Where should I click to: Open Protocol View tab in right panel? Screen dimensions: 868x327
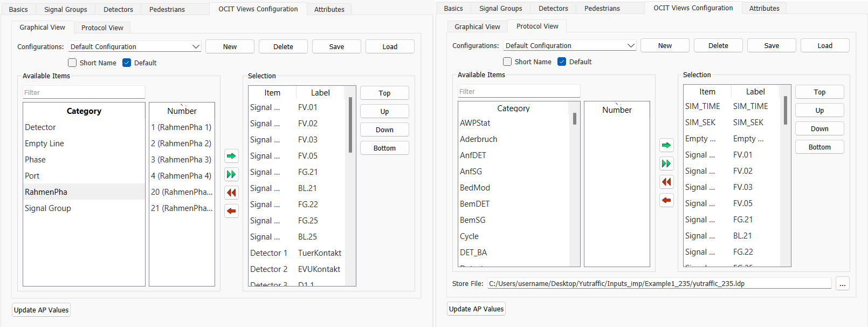pyautogui.click(x=538, y=26)
